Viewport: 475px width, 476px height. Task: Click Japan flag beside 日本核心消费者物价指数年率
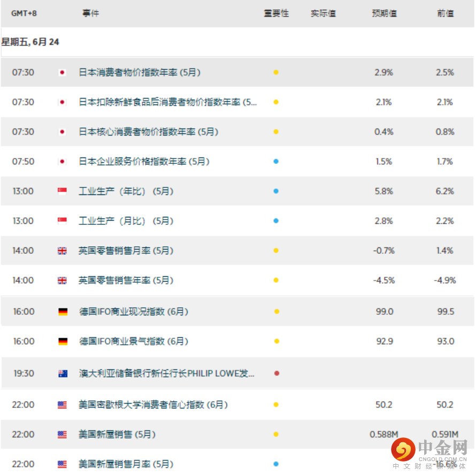coord(62,132)
